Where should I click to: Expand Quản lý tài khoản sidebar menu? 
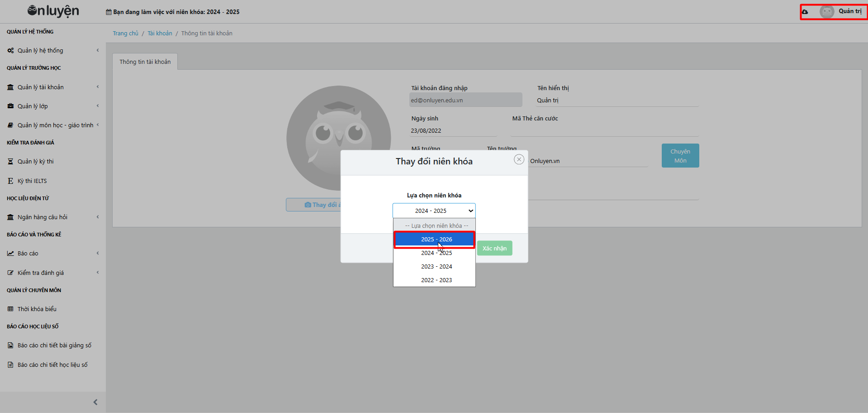tap(41, 87)
